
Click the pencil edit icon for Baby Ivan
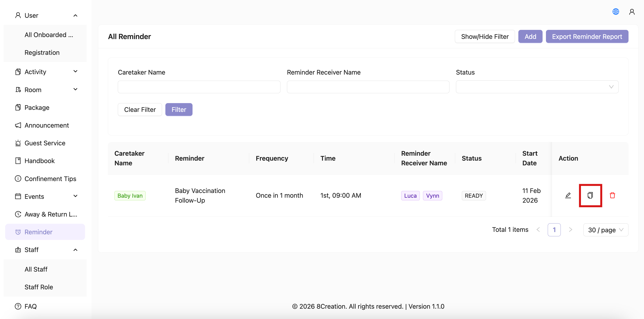click(568, 195)
